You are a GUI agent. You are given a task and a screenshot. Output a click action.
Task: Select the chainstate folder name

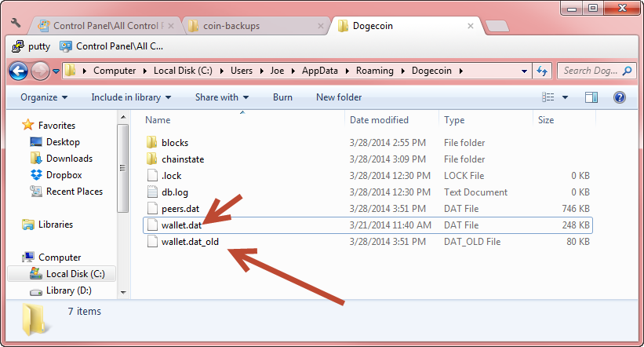click(183, 159)
